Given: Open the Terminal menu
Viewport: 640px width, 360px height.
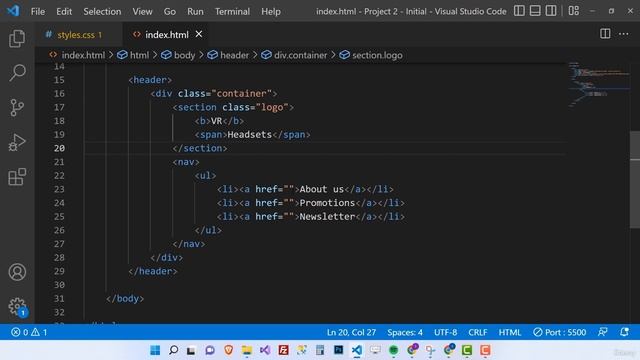Looking at the screenshot, I should point(232,11).
